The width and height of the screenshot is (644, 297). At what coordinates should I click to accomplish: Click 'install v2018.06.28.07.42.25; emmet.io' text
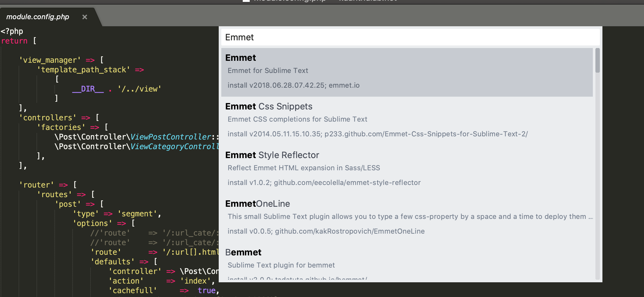pyautogui.click(x=294, y=85)
